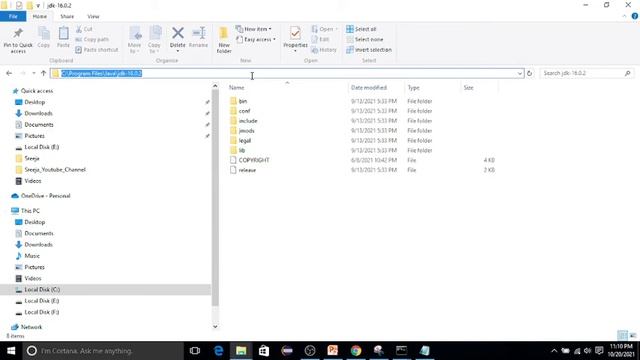Sort by the Type column header
Viewport: 640px width, 360px height.
(x=413, y=87)
